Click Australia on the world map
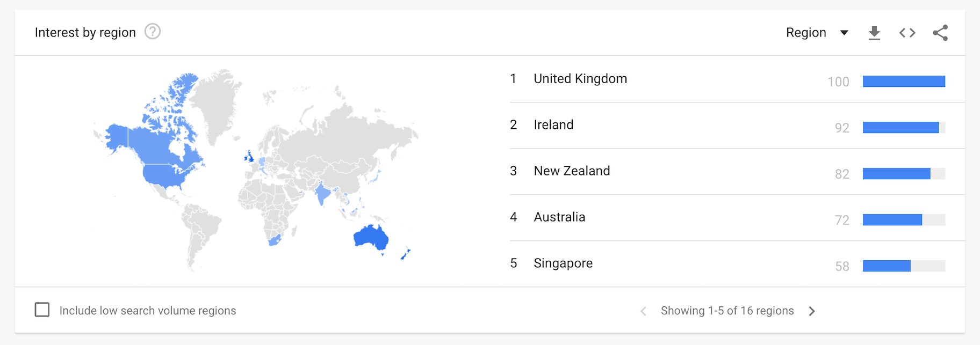The image size is (980, 345). pos(371,237)
